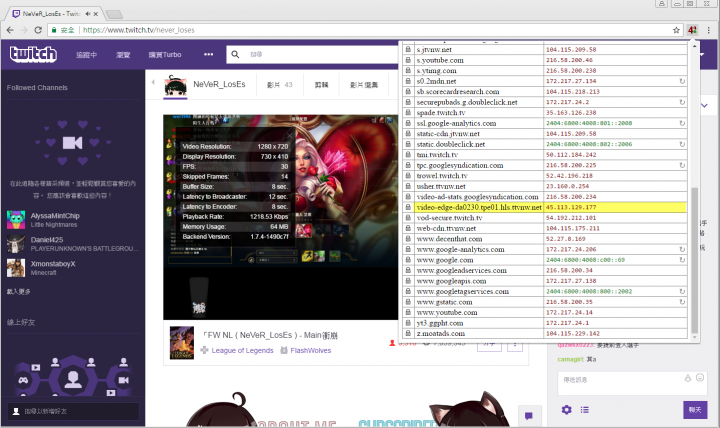Click the chat bubble icon below video
This screenshot has height=428, width=720.
pyautogui.click(x=529, y=416)
